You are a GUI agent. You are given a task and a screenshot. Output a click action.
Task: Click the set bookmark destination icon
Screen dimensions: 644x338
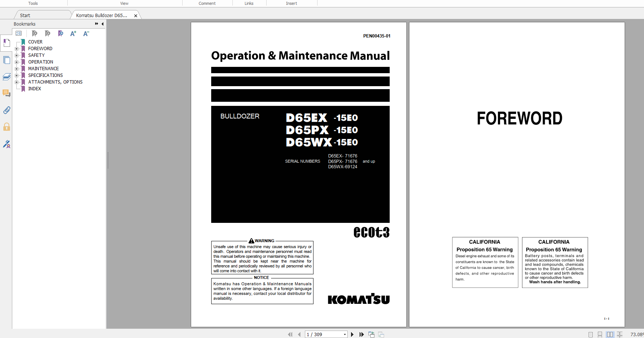61,33
